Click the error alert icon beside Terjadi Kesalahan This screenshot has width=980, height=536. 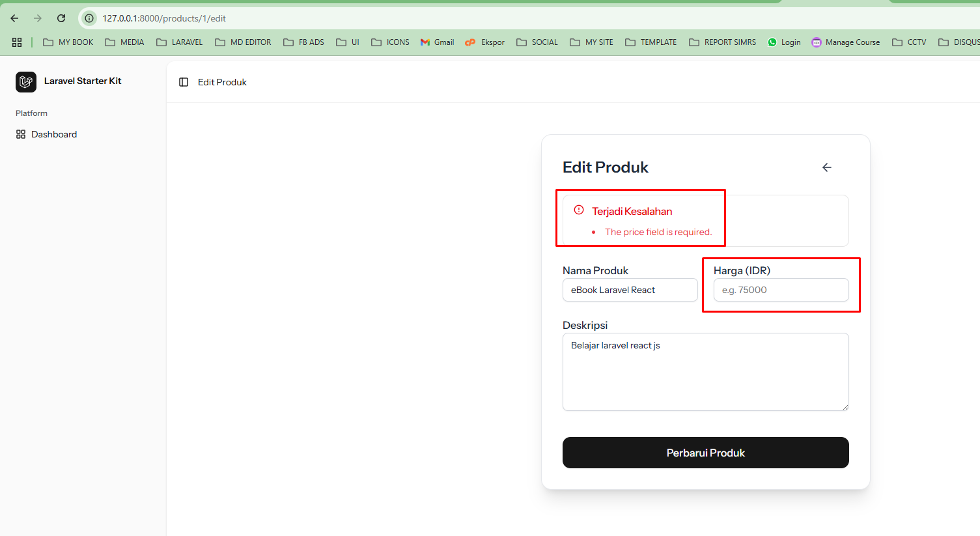578,210
